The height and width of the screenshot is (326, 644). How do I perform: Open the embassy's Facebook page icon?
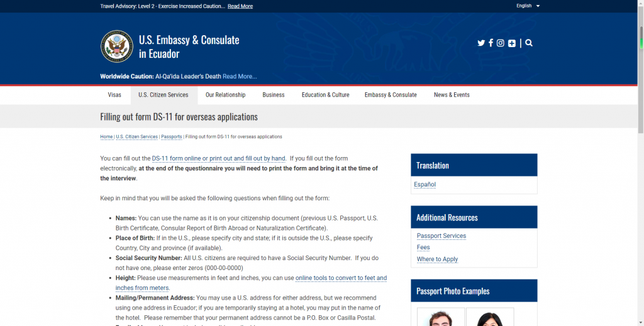(491, 43)
